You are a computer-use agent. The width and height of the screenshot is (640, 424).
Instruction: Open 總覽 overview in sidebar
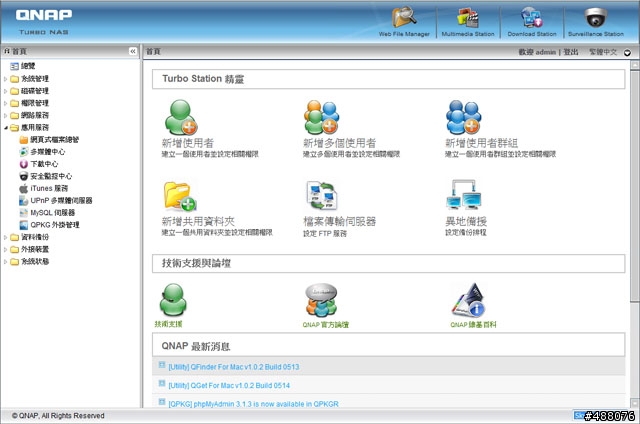28,66
